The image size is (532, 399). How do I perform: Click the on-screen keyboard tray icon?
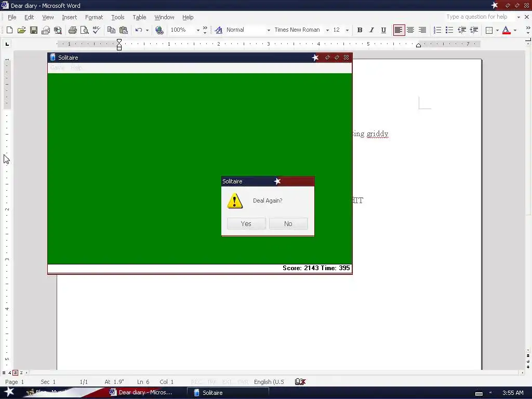pos(478,393)
